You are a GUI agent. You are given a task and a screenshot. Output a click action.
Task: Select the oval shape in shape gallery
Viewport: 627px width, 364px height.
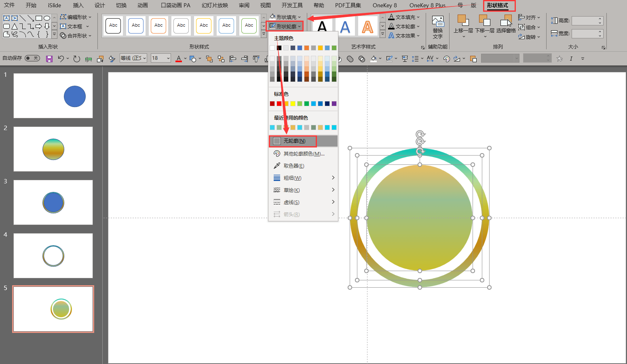coord(47,18)
